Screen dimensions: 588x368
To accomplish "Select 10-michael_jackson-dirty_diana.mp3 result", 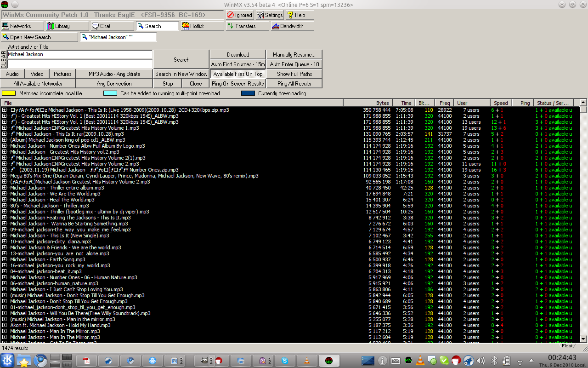I will click(51, 241).
